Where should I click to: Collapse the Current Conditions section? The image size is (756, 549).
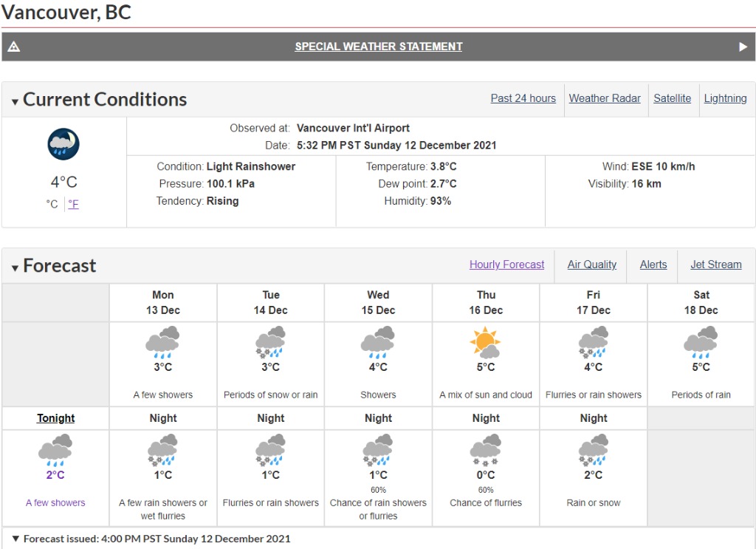15,102
